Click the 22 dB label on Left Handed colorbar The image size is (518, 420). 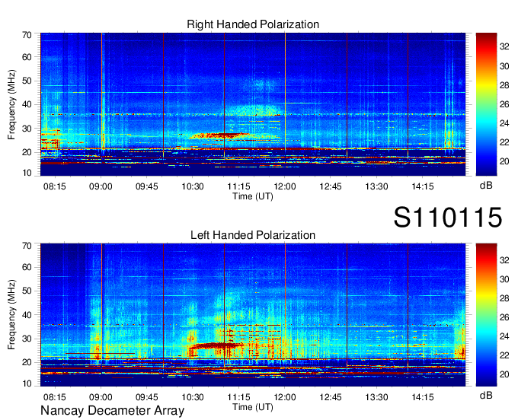[504, 355]
